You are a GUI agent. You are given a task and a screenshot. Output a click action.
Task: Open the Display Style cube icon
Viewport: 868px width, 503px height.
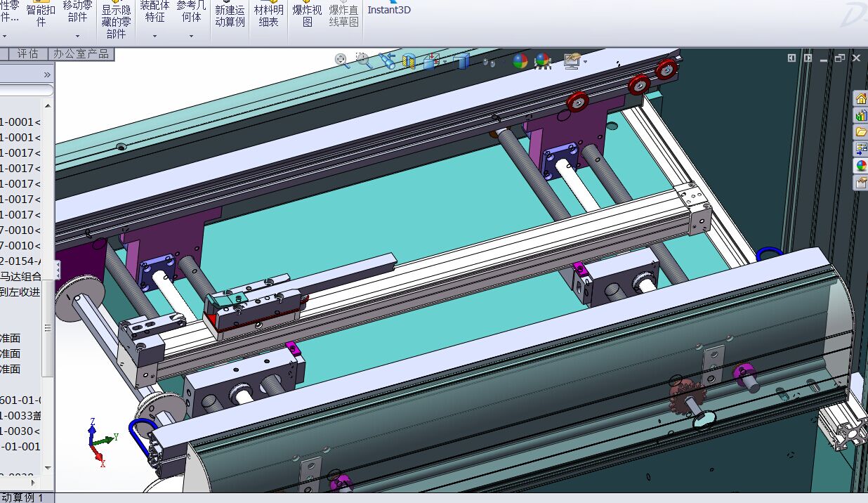461,61
